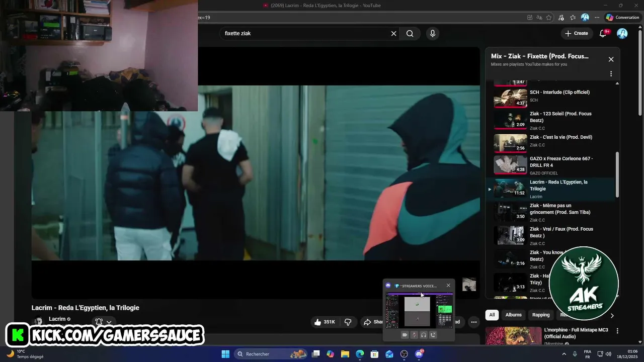Open Discord from taskbar

419,354
